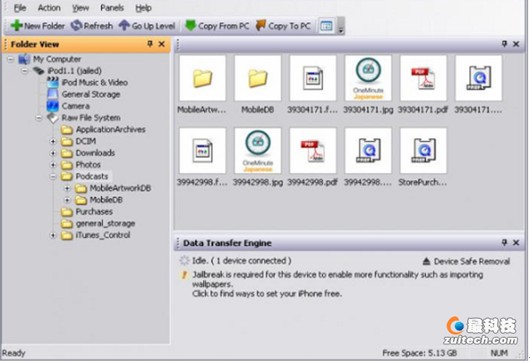Click Copy From PC button
This screenshot has width=530, height=363.
(217, 26)
